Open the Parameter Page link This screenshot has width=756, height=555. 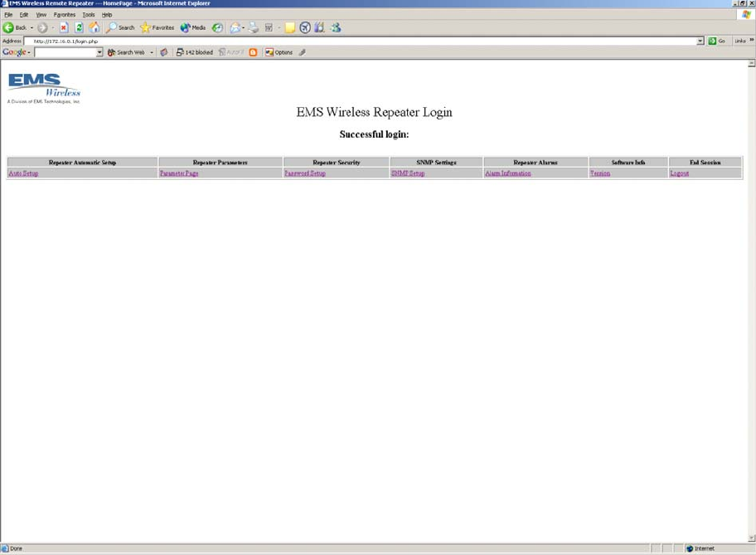[x=179, y=173]
